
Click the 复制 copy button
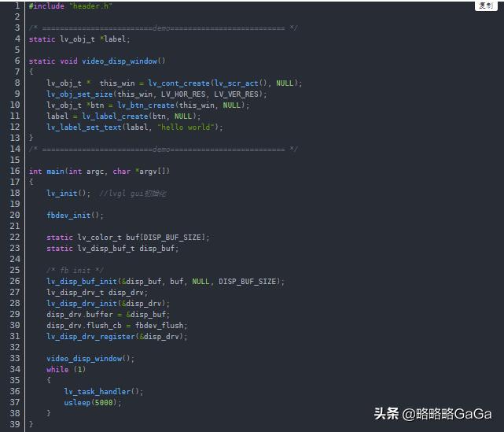[x=486, y=6]
